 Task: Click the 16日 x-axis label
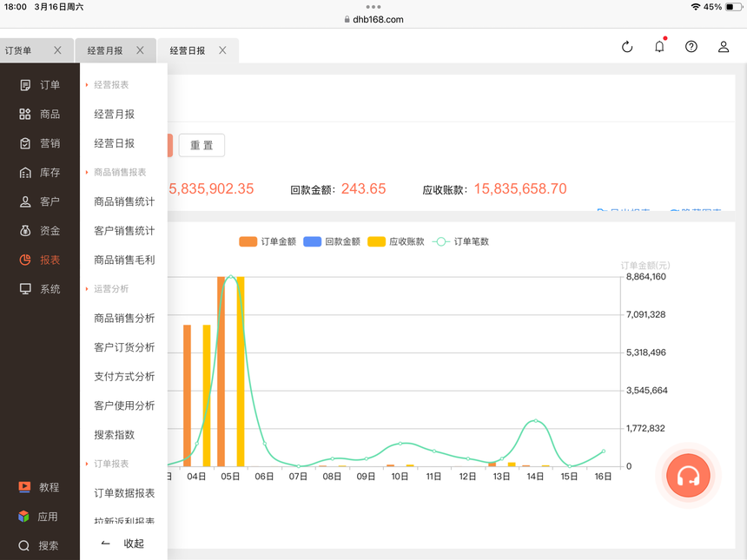(x=603, y=477)
